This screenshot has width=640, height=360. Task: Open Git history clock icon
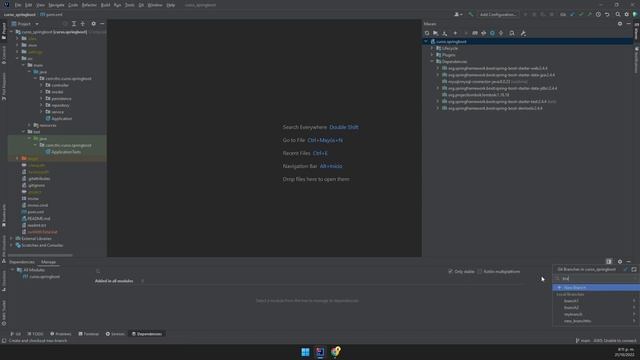tap(598, 14)
